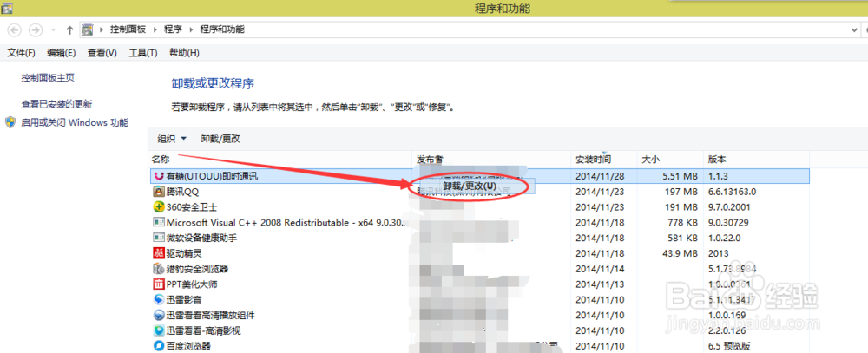
Task: Select 猎豹安全浏览器 entry
Action: (x=197, y=269)
